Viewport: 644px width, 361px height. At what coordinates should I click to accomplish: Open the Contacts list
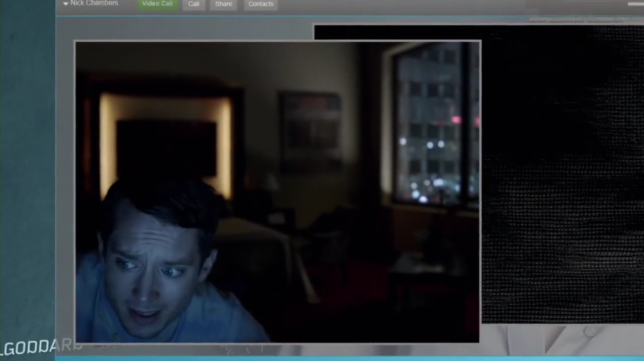(x=261, y=4)
